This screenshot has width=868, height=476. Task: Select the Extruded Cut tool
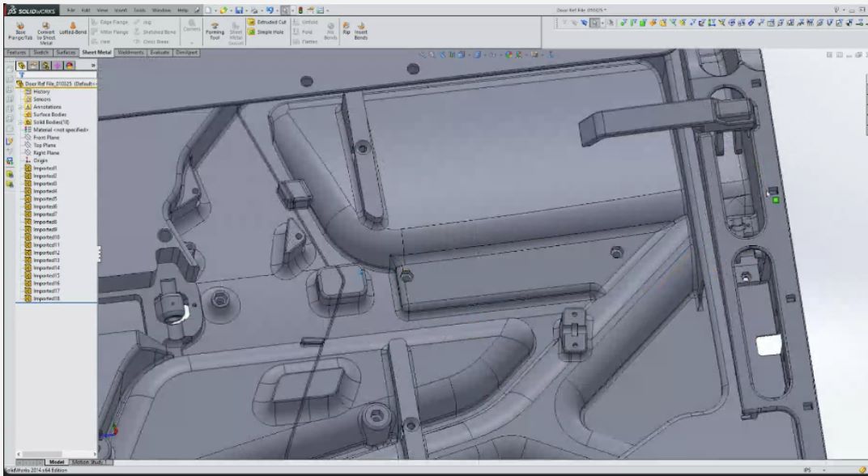(267, 22)
